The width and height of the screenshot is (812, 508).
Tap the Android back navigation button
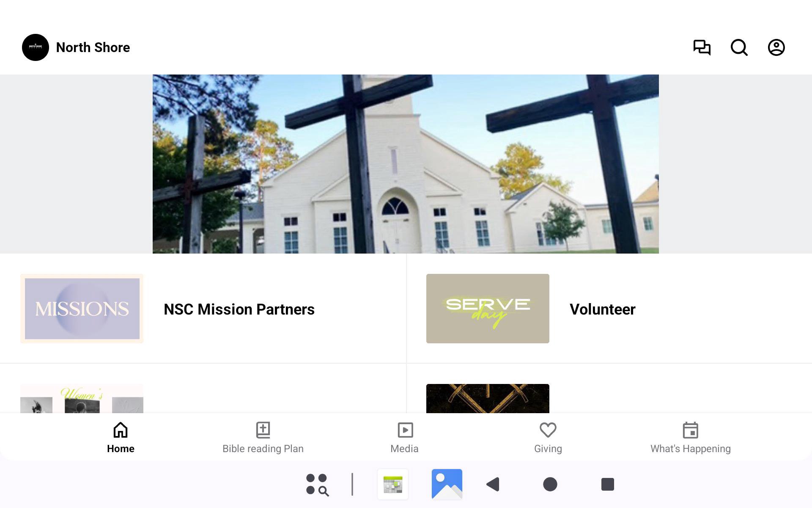[493, 484]
